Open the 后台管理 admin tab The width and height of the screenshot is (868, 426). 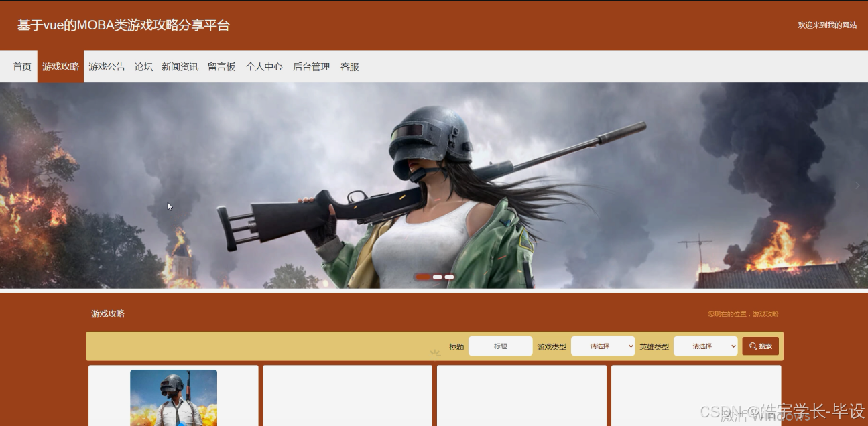[311, 67]
